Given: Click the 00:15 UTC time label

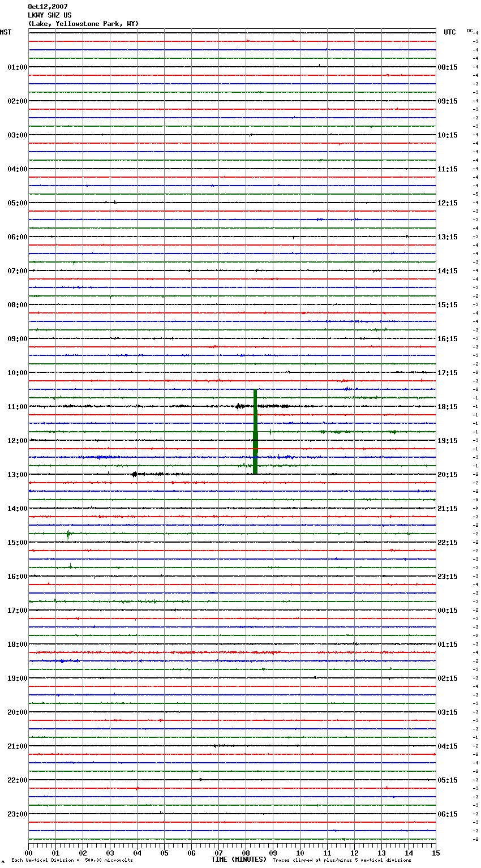Looking at the screenshot, I should pos(448,611).
